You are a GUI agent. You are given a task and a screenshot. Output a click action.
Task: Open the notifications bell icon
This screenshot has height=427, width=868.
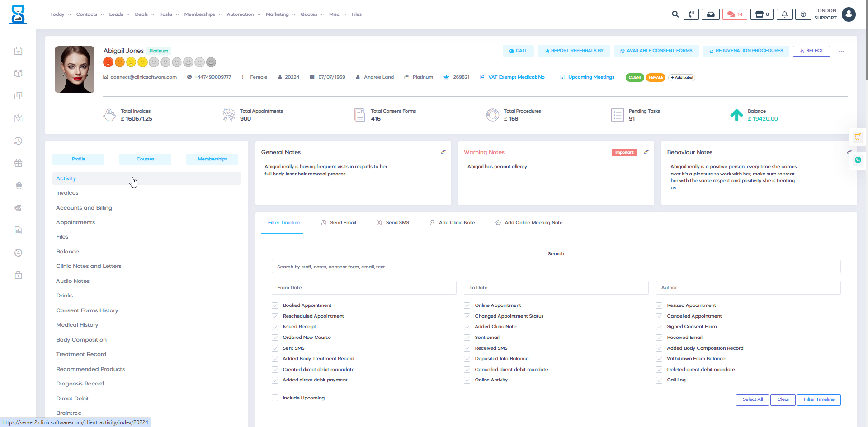tap(784, 14)
